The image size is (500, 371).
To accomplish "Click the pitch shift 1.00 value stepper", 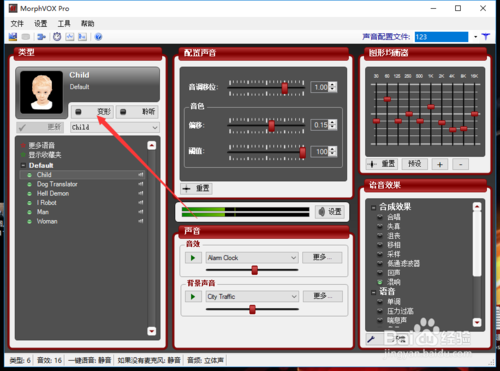I will click(x=333, y=87).
